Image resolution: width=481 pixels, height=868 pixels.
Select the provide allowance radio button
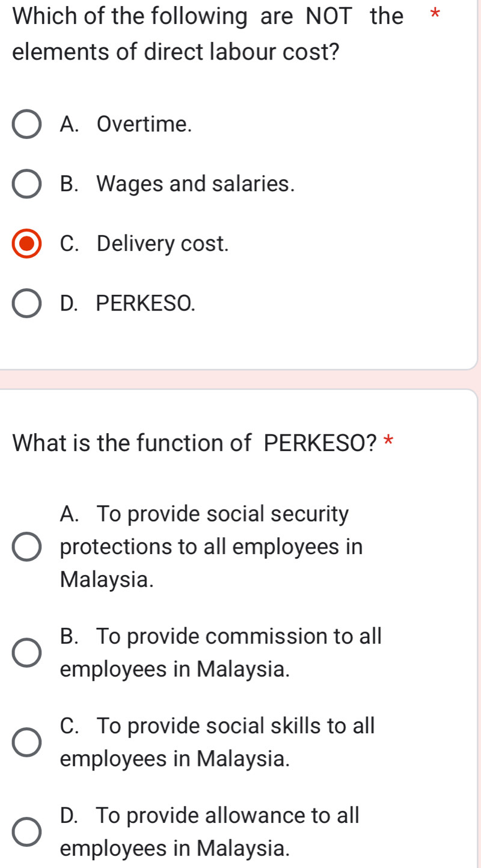point(27,832)
